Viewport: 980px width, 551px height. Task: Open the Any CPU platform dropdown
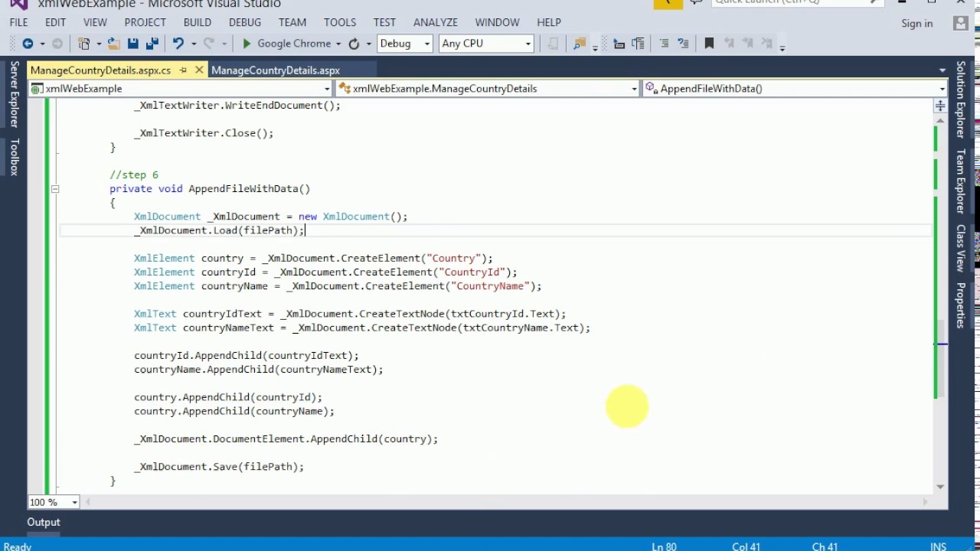486,44
